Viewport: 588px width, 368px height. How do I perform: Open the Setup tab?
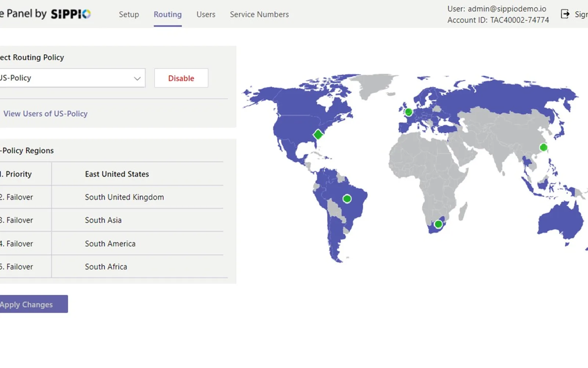click(129, 14)
